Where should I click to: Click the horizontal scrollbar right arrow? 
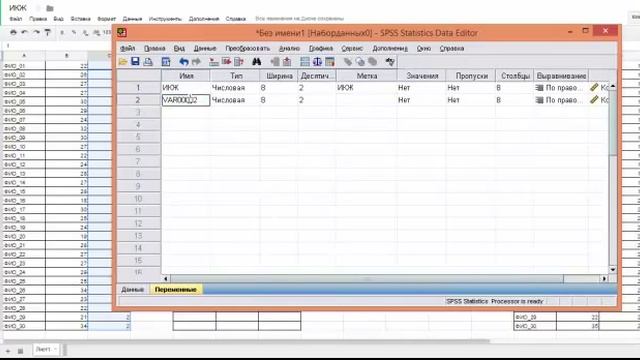pyautogui.click(x=604, y=279)
